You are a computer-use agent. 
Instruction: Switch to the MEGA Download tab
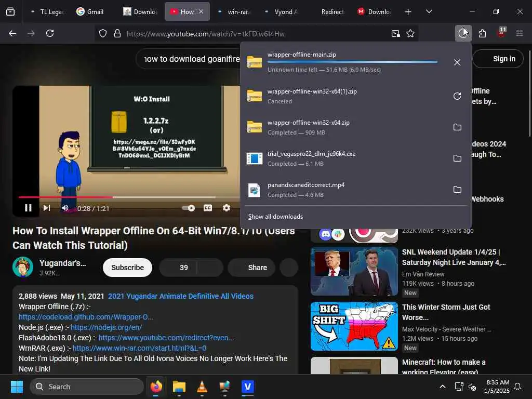(x=374, y=12)
